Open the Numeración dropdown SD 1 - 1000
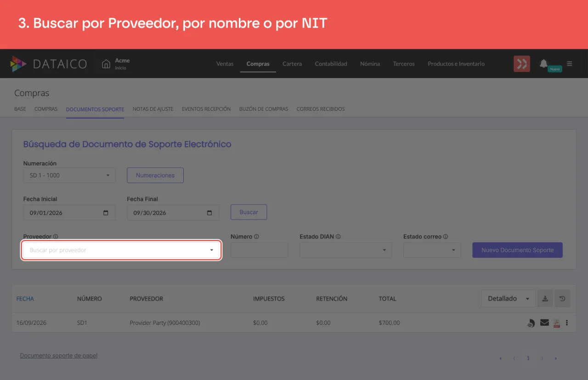The height and width of the screenshot is (380, 588). tap(69, 175)
